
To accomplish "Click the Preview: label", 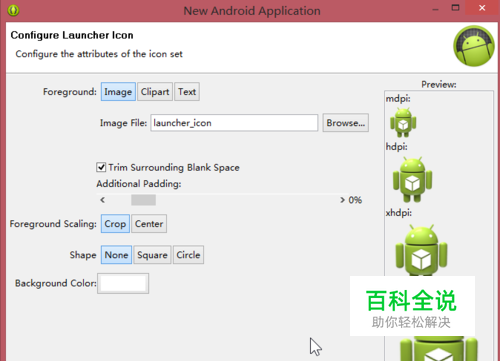I will tap(439, 84).
